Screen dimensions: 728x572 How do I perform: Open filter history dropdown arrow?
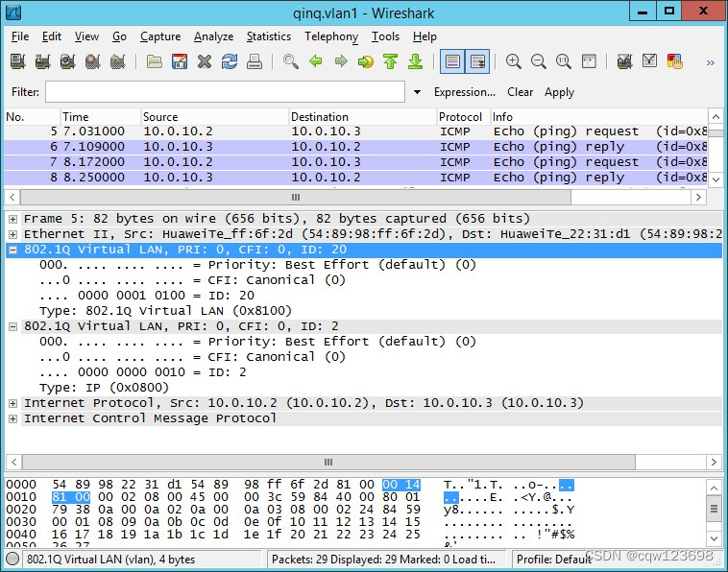[x=418, y=92]
